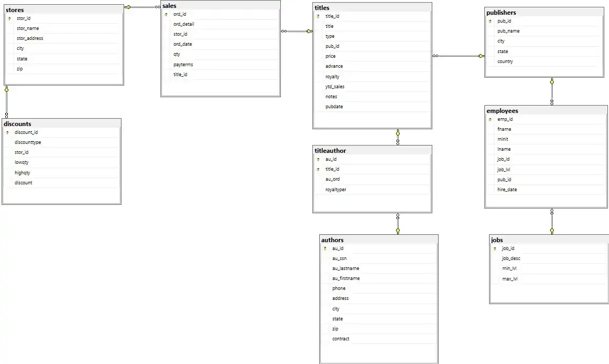Click the payterms column in sales table
Image resolution: width=609 pixels, height=364 pixels.
[x=183, y=65]
